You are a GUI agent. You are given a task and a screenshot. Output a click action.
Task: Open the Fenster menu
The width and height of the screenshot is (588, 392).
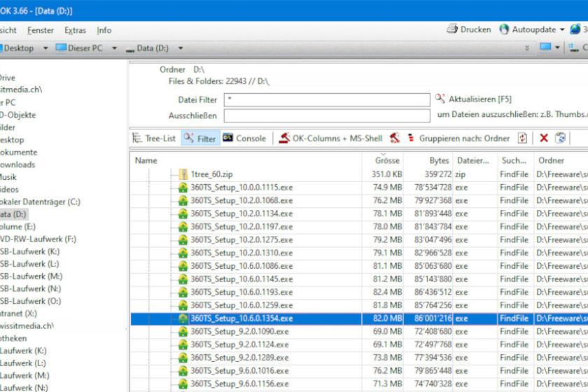(41, 30)
